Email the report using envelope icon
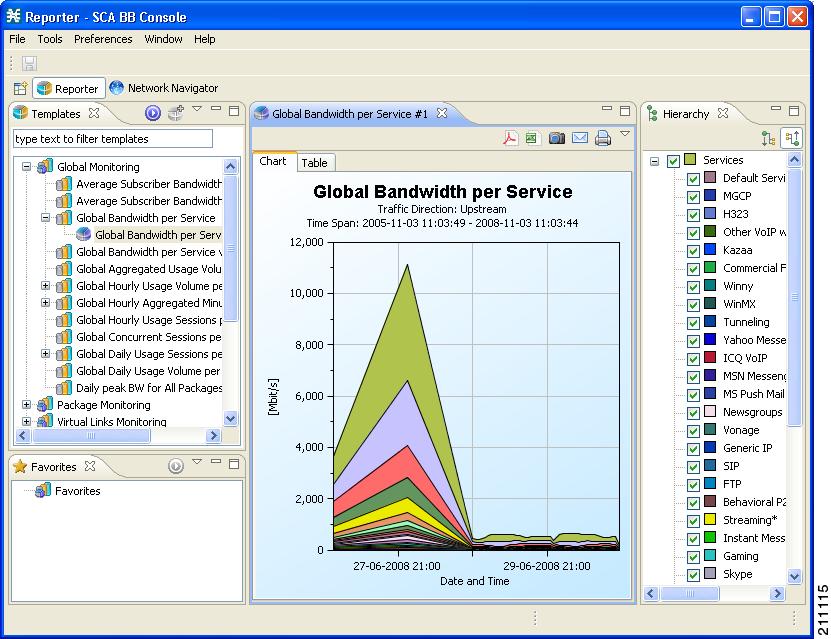831x639 pixels. click(x=580, y=138)
